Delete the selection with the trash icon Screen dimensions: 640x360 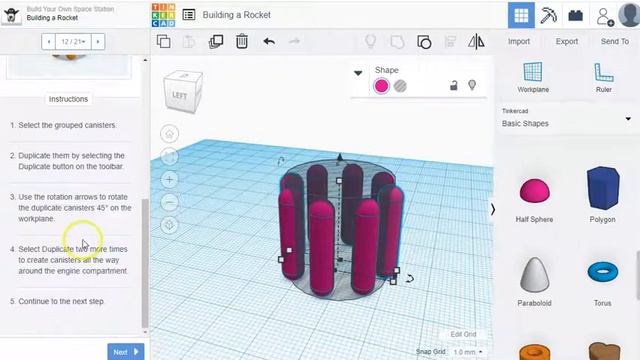(242, 42)
